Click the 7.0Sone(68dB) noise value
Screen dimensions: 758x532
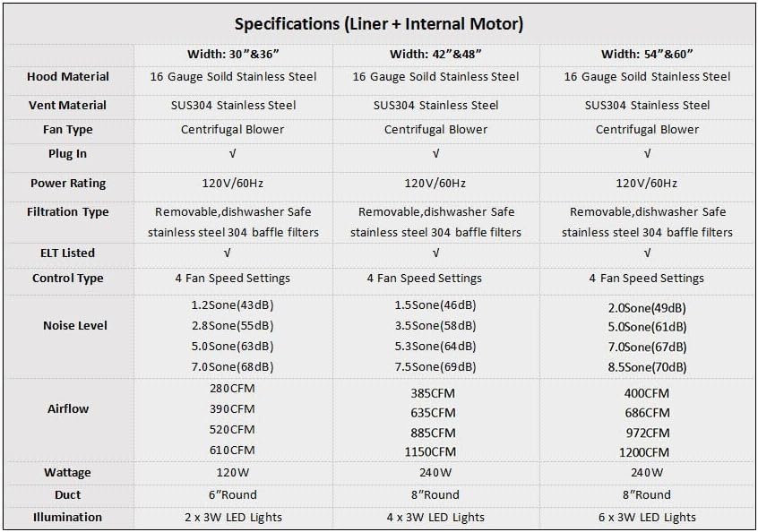[x=233, y=366]
